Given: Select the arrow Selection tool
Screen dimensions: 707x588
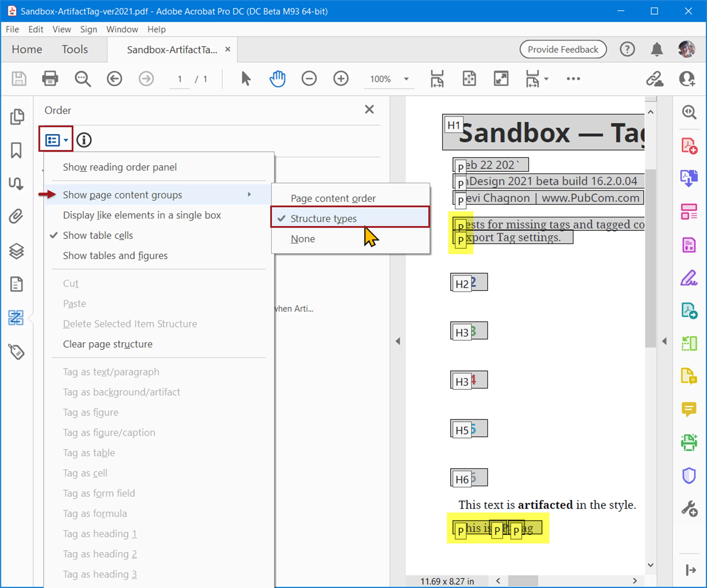Looking at the screenshot, I should point(246,79).
